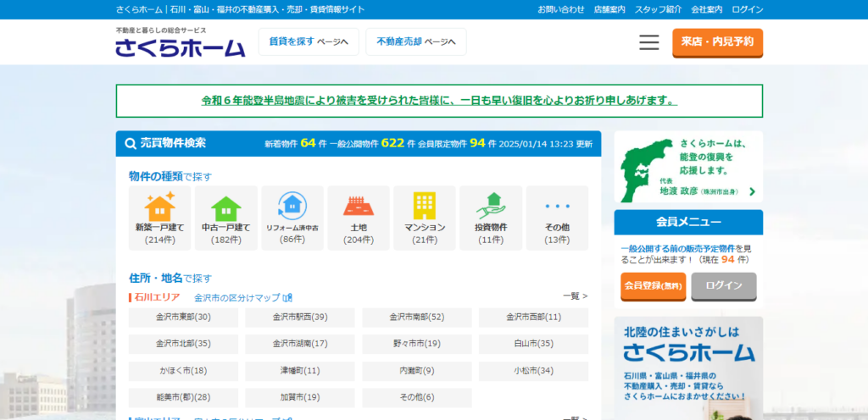Open 金沢市の区分けマップ link

(242, 298)
